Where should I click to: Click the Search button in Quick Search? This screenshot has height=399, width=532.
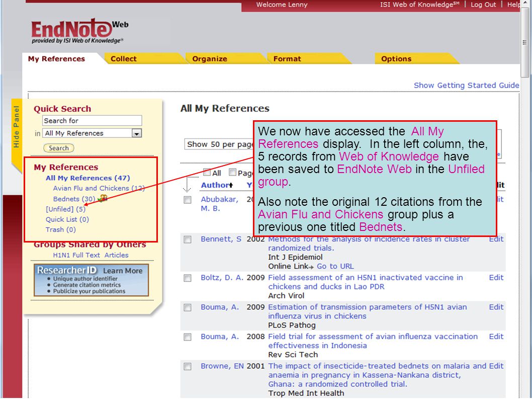59,148
